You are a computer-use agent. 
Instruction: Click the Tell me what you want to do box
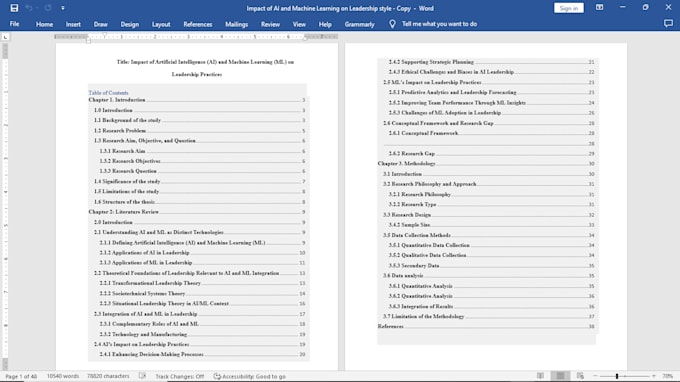pyautogui.click(x=439, y=24)
